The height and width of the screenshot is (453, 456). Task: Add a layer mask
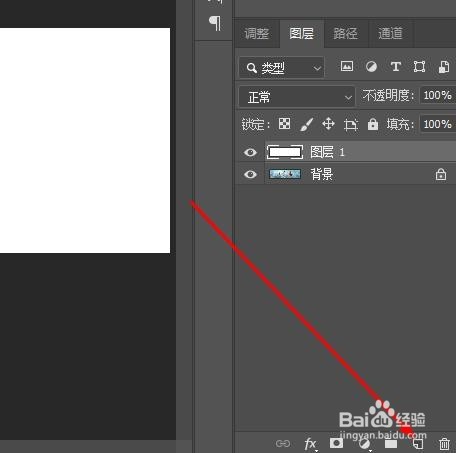click(336, 443)
